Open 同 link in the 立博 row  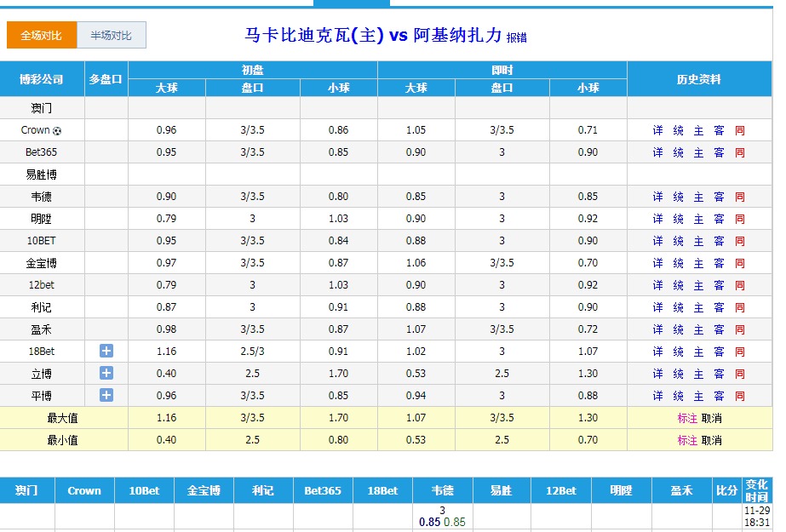740,373
